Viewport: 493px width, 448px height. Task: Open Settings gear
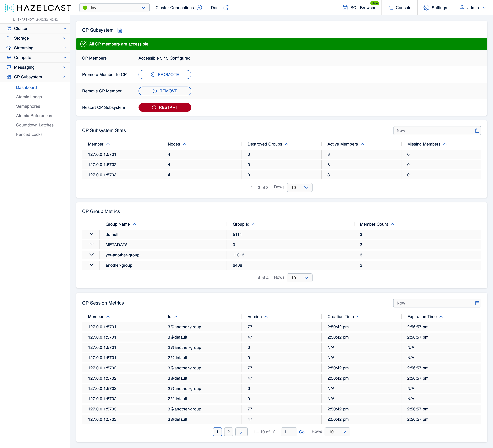click(x=426, y=8)
